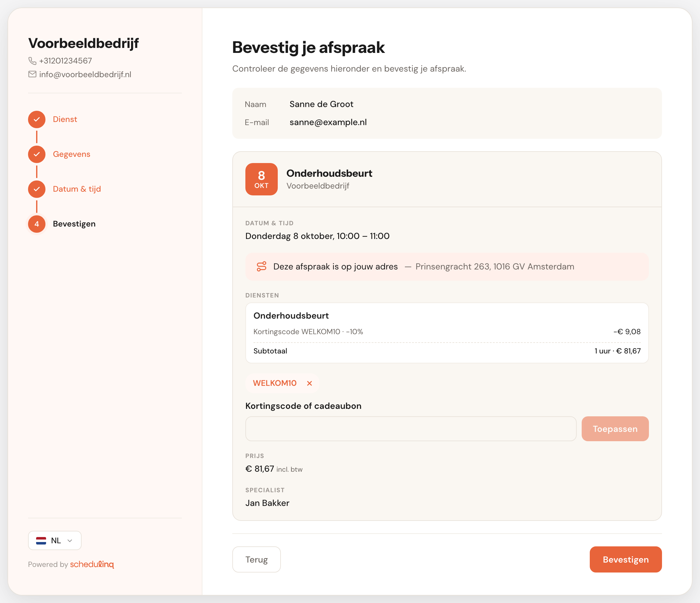This screenshot has width=700, height=603.
Task: Click the specialist name Jan Bakker
Action: pos(267,503)
